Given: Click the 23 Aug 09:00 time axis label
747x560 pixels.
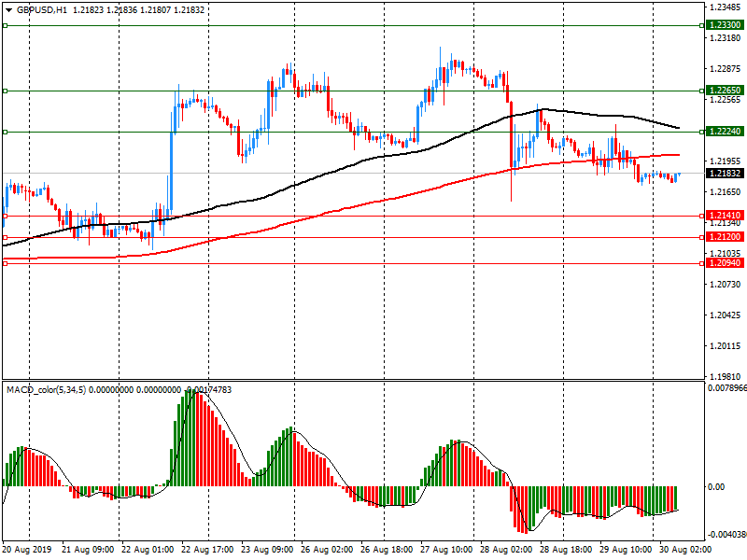Looking at the screenshot, I should tap(267, 550).
